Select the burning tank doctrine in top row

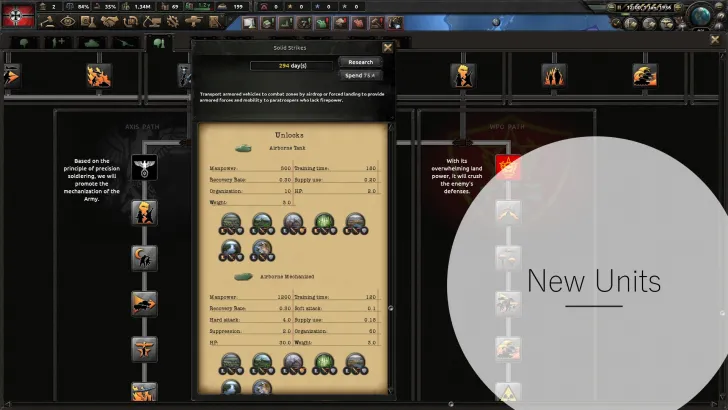[x=99, y=76]
